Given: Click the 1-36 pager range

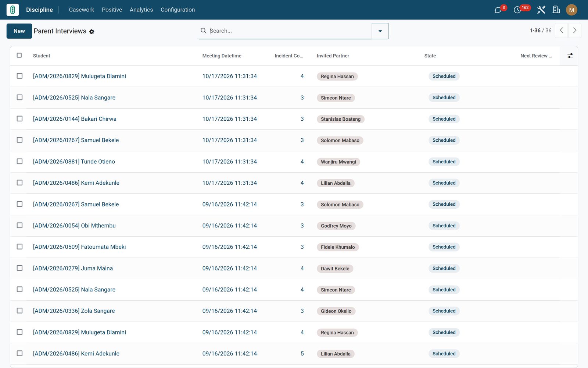Looking at the screenshot, I should [x=535, y=31].
